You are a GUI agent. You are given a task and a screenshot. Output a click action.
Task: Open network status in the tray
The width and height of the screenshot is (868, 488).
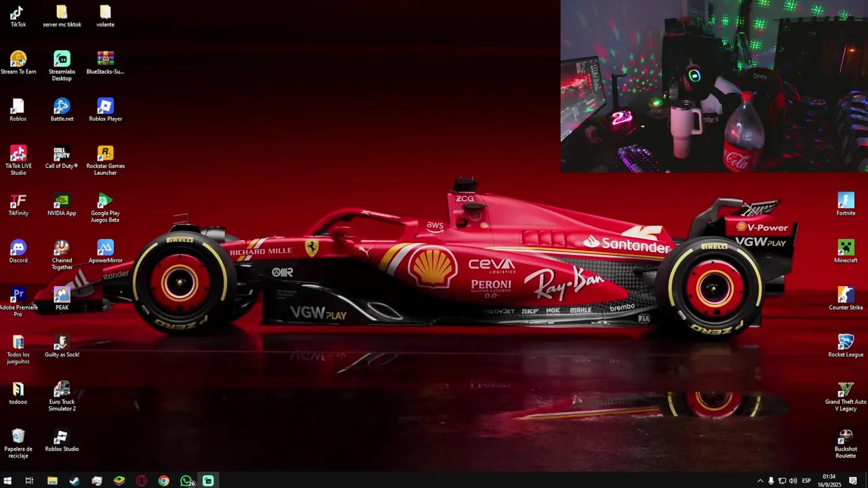pyautogui.click(x=782, y=481)
